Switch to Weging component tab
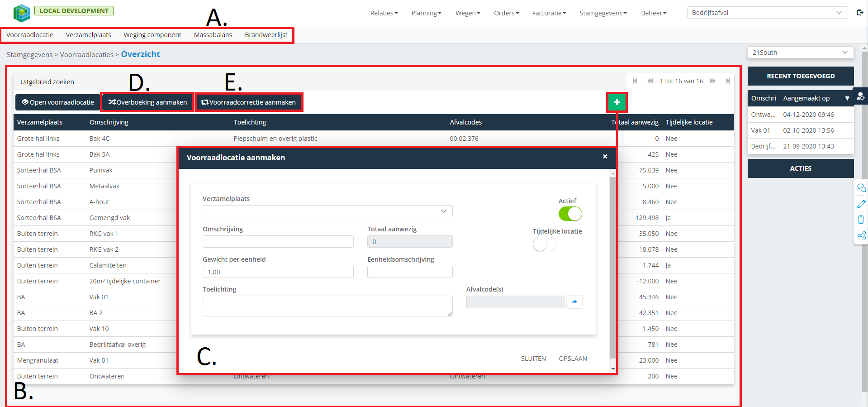This screenshot has height=407, width=868. 152,35
